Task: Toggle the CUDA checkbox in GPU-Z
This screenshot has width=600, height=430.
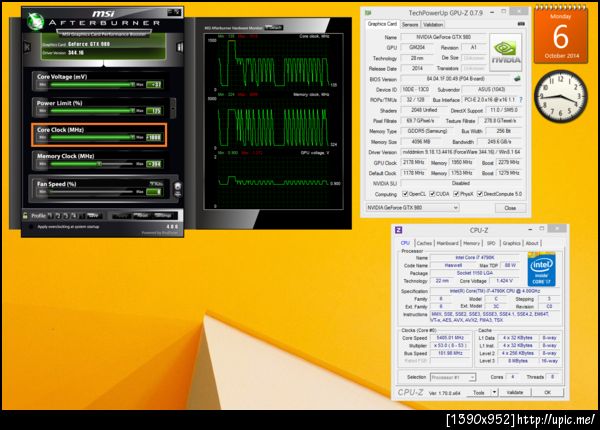Action: click(433, 194)
